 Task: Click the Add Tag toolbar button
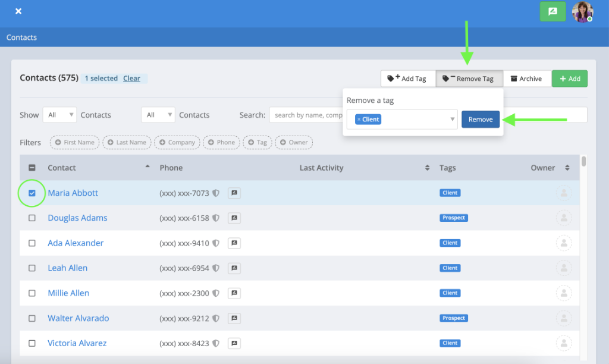click(408, 79)
